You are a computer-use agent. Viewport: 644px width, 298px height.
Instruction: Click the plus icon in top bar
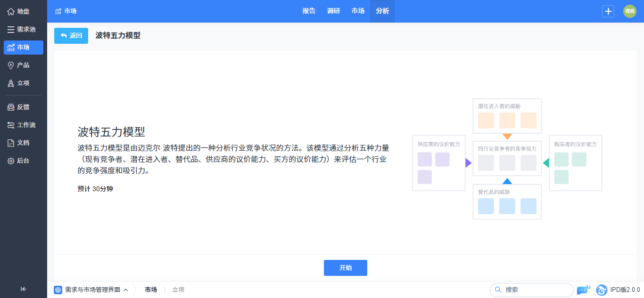coord(608,11)
